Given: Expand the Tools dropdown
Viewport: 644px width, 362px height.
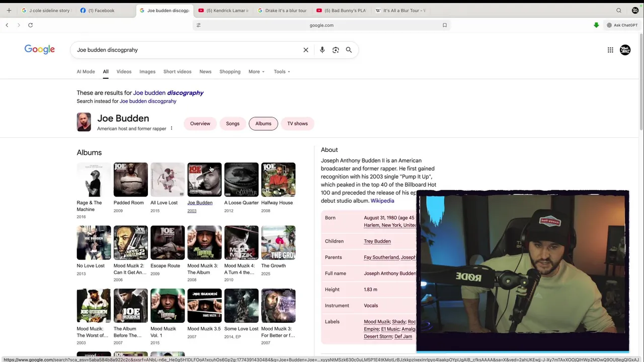Looking at the screenshot, I should (x=282, y=71).
